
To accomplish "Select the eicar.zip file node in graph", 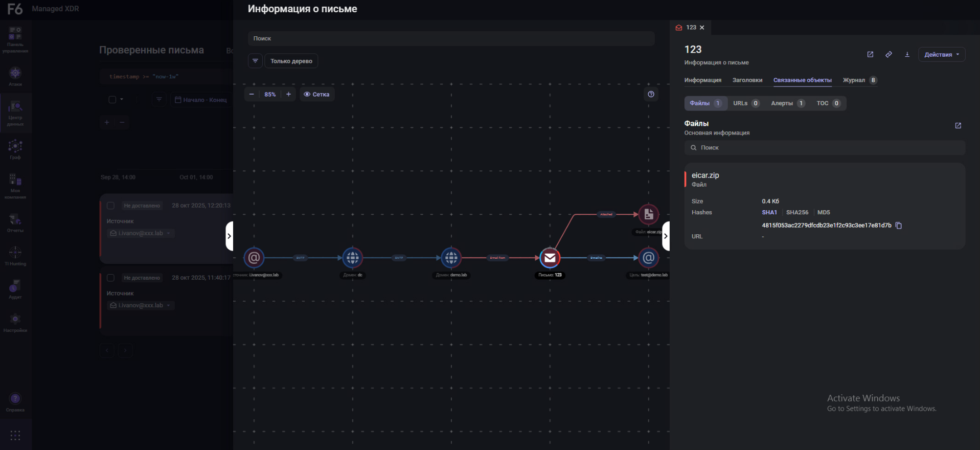I will click(x=648, y=215).
